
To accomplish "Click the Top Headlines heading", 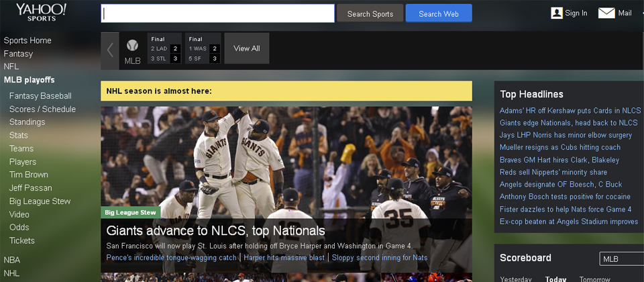I will point(531,94).
